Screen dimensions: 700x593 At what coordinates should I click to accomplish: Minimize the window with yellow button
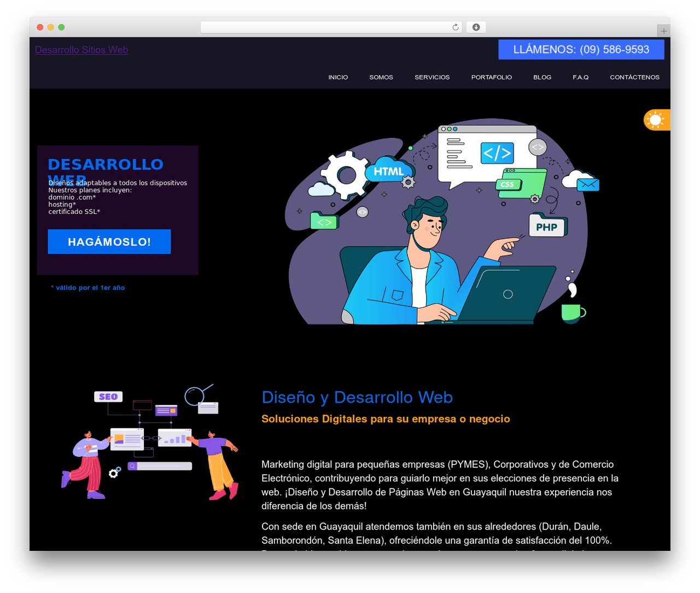(51, 27)
